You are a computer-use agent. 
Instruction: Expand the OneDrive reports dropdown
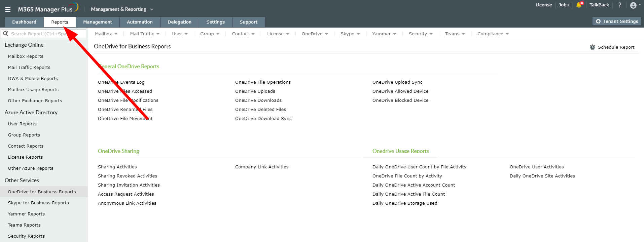pyautogui.click(x=315, y=34)
